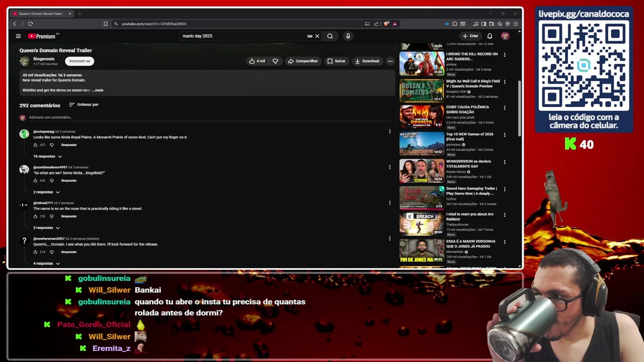Screen dimensions: 644x362
Task: Click the tab audio indicator icon
Action: click(x=446, y=24)
